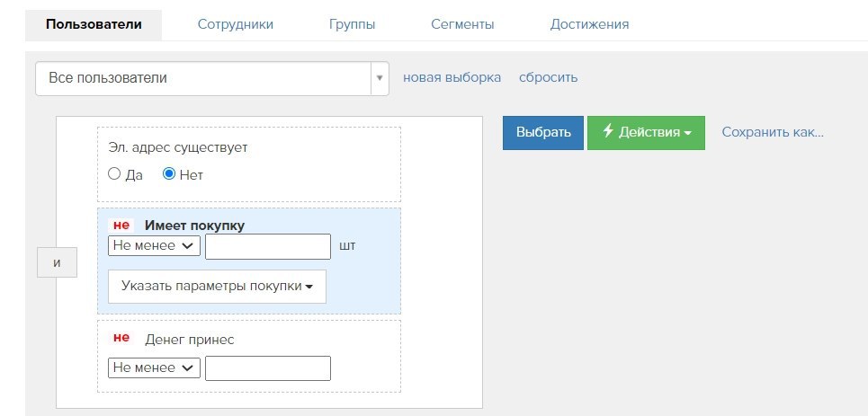Open Не менее dropdown under Денег принес

[154, 367]
